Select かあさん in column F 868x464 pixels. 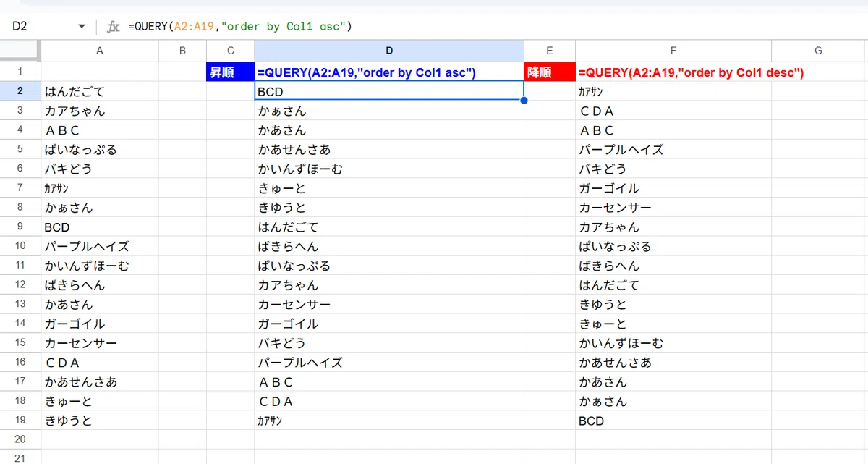pyautogui.click(x=673, y=381)
